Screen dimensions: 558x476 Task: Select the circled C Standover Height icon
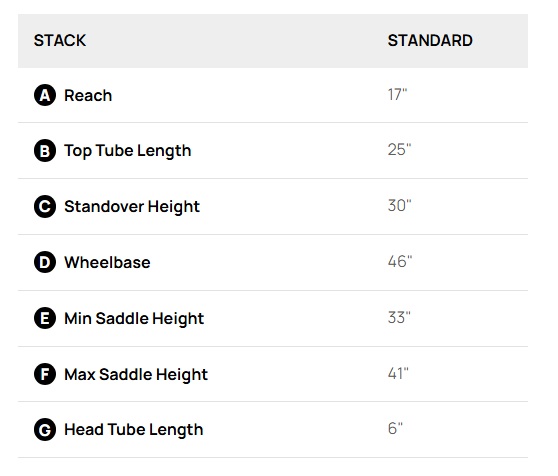tap(45, 206)
